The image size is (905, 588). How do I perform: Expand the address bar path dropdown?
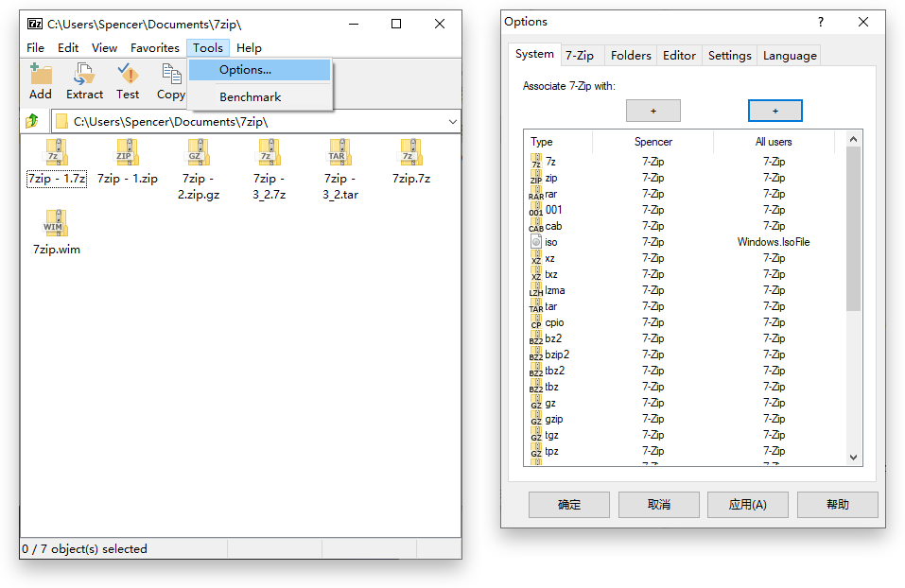pyautogui.click(x=452, y=122)
